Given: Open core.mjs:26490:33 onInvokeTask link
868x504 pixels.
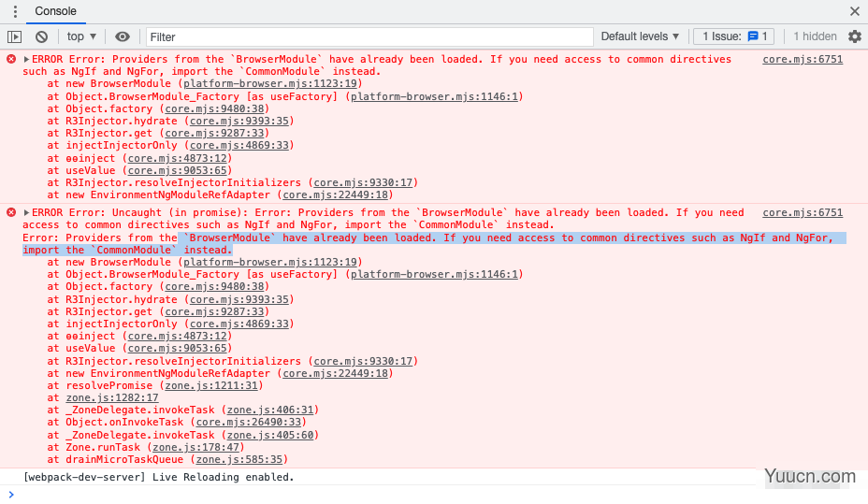Looking at the screenshot, I should pyautogui.click(x=249, y=422).
